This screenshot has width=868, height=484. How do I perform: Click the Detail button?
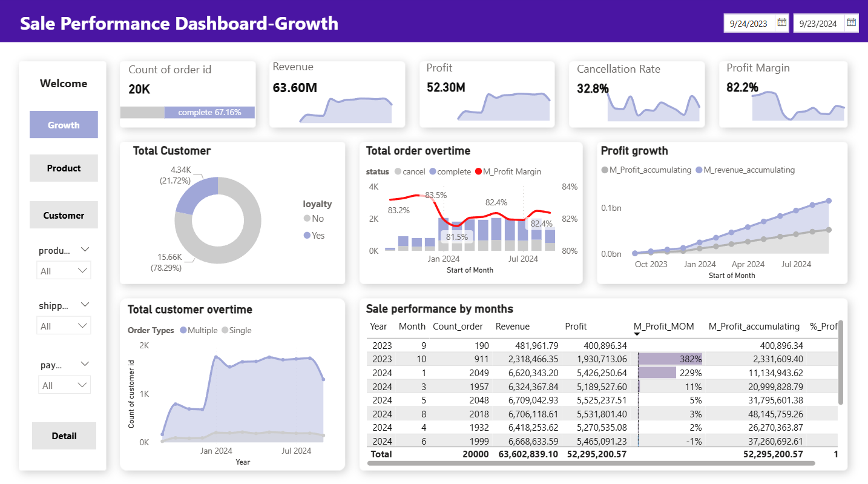pos(64,436)
